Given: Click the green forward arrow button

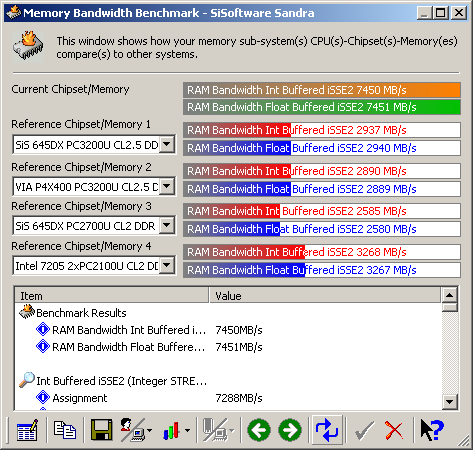Looking at the screenshot, I should point(290,430).
